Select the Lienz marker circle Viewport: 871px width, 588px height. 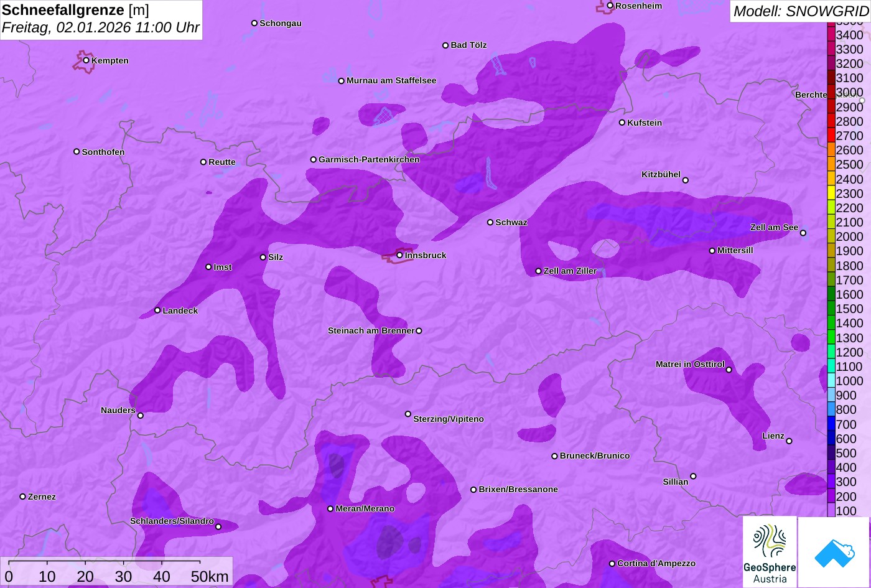(x=789, y=441)
